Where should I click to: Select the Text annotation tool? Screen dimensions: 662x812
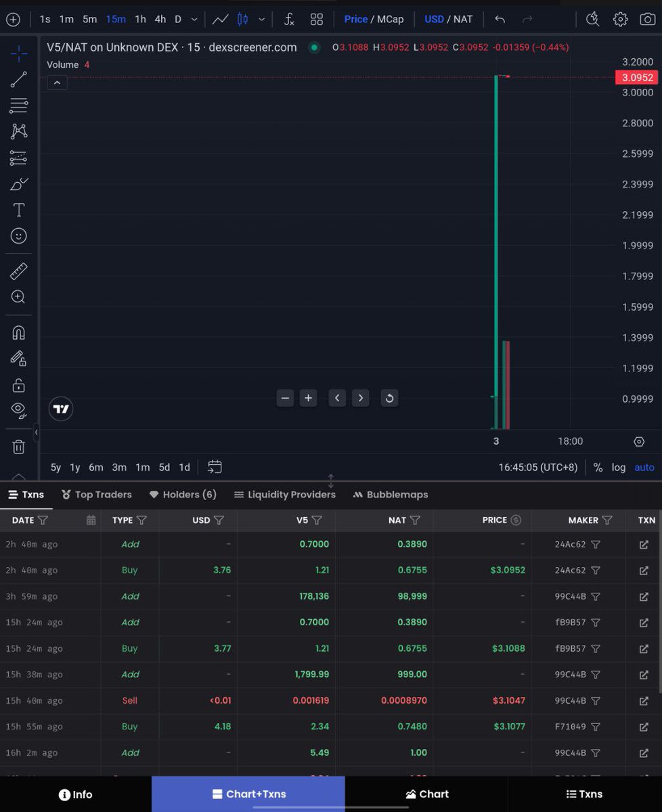(19, 210)
